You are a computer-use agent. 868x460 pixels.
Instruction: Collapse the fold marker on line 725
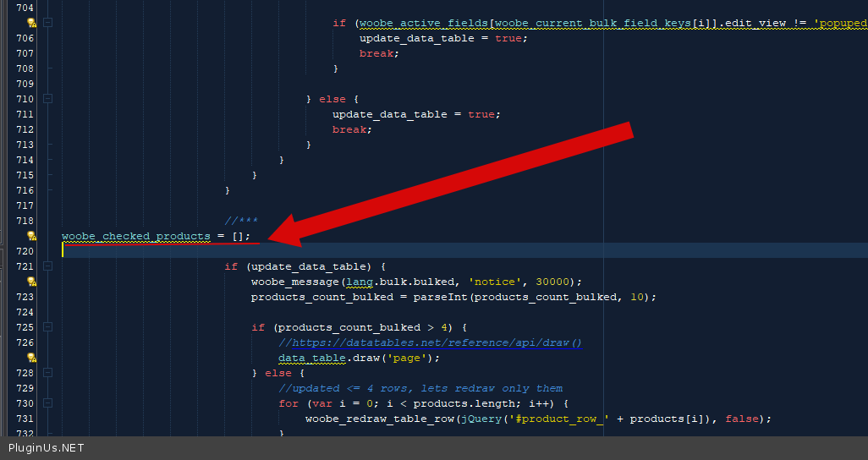[48, 327]
